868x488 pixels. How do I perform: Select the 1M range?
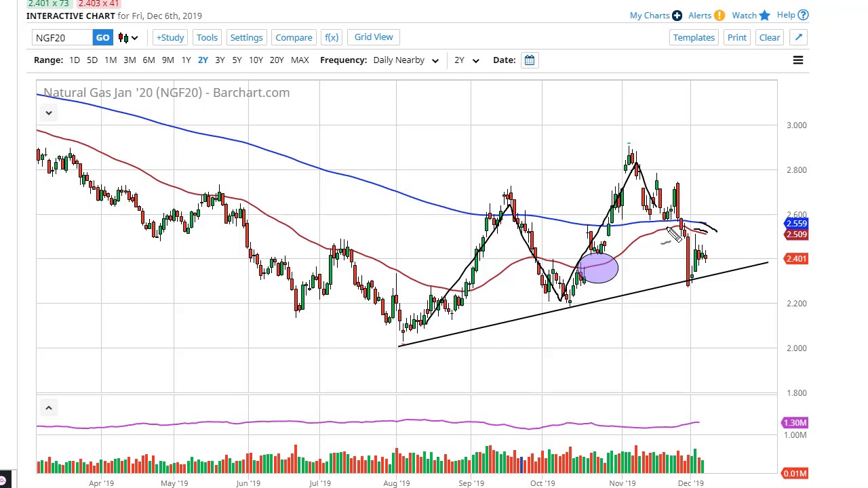click(x=111, y=60)
